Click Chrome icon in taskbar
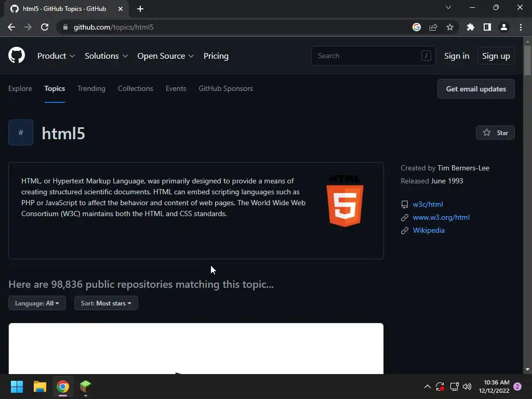The height and width of the screenshot is (399, 532). point(63,387)
